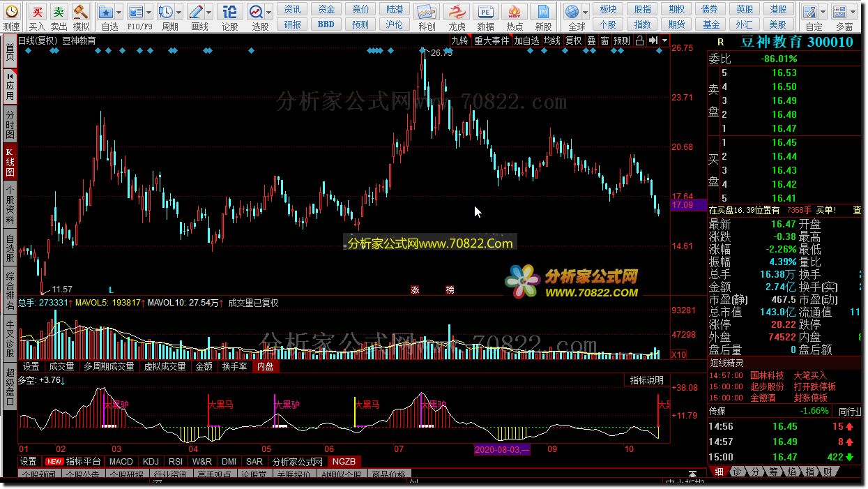
Task: Toggle the 窗 window option
Action: (x=604, y=40)
